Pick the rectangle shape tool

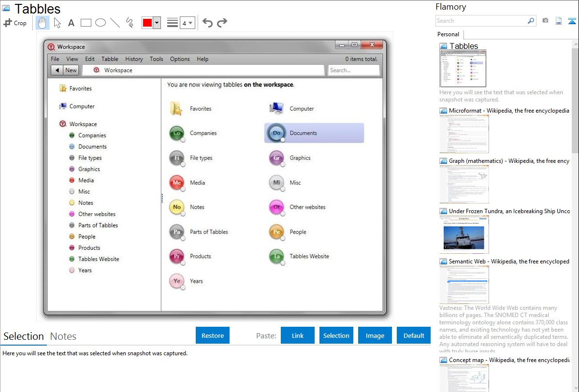(x=86, y=23)
